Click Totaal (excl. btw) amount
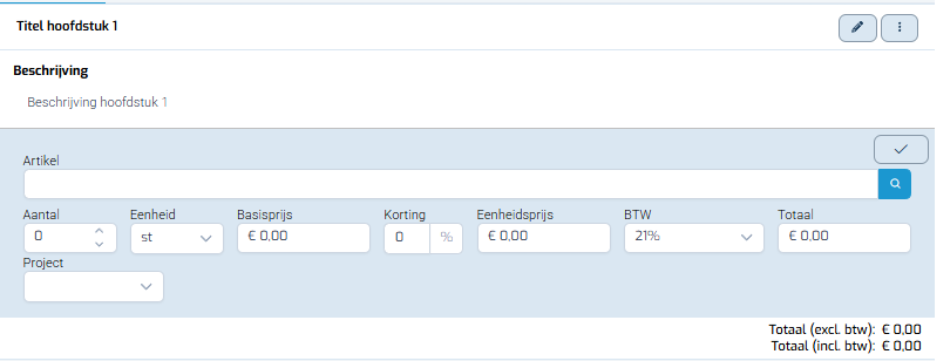The height and width of the screenshot is (361, 936). [901, 329]
